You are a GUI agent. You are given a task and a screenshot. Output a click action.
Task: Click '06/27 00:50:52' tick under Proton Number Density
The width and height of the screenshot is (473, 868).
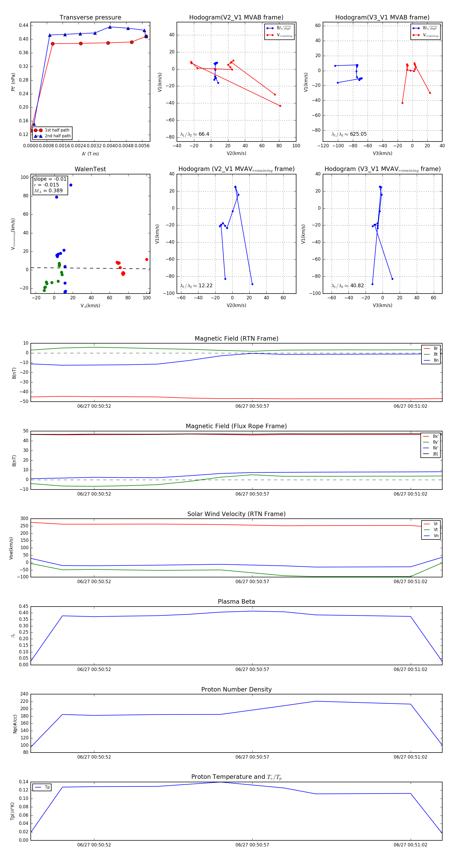[94, 757]
